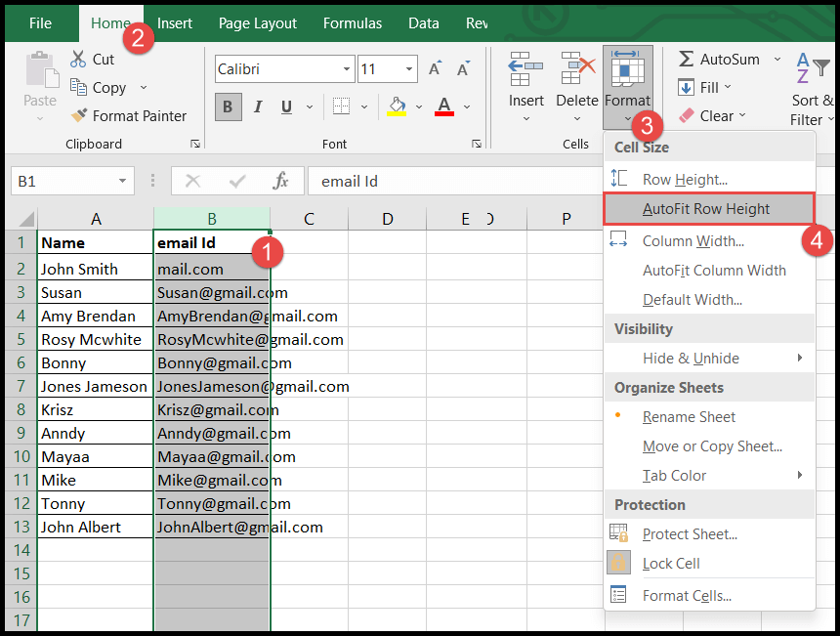Toggle the Bold button
This screenshot has height=636, width=840.
[x=229, y=106]
